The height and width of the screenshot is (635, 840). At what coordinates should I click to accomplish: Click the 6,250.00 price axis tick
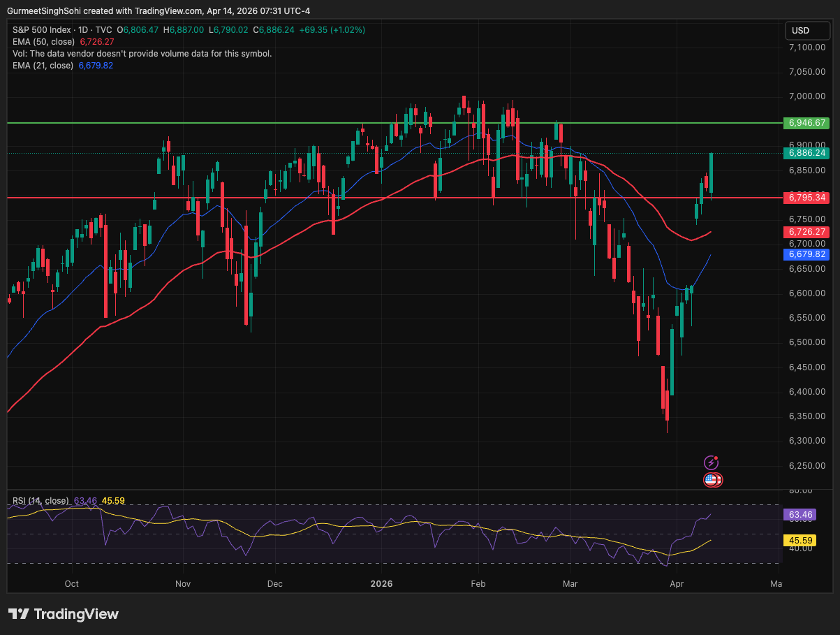(x=808, y=465)
